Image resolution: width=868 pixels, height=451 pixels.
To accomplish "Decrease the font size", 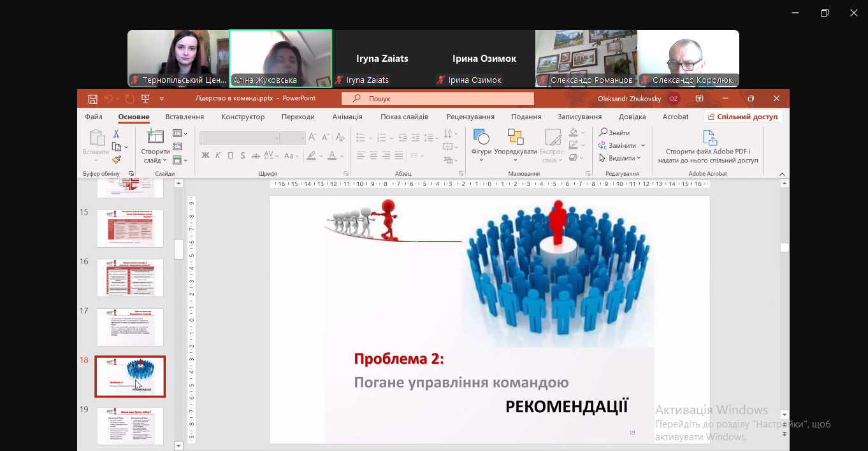I will [x=324, y=137].
